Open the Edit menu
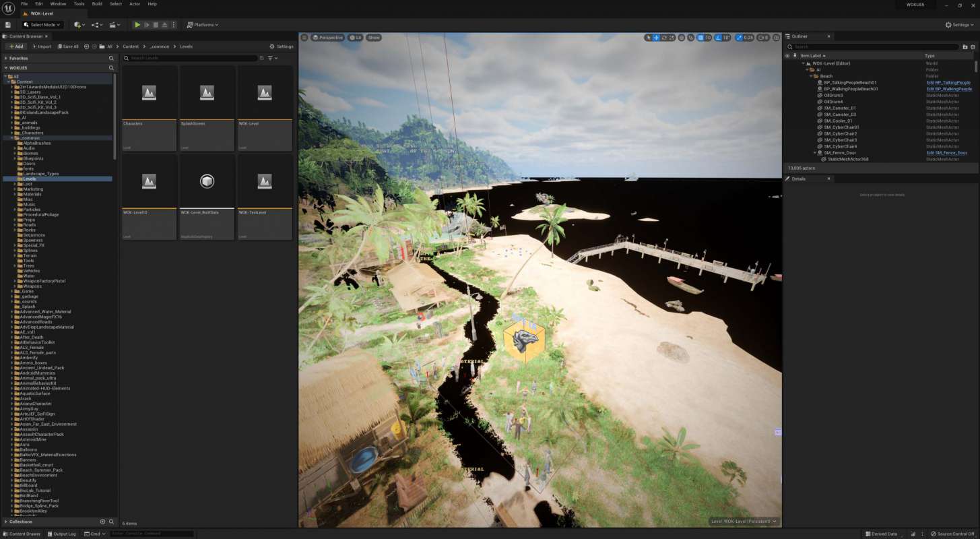980x539 pixels. [x=39, y=4]
